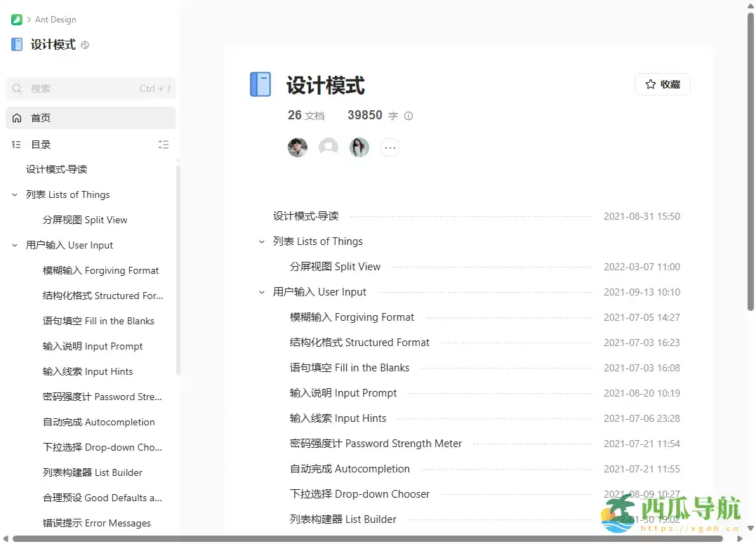This screenshot has height=544, width=756.
Task: Click the first collaborator avatar
Action: point(297,147)
